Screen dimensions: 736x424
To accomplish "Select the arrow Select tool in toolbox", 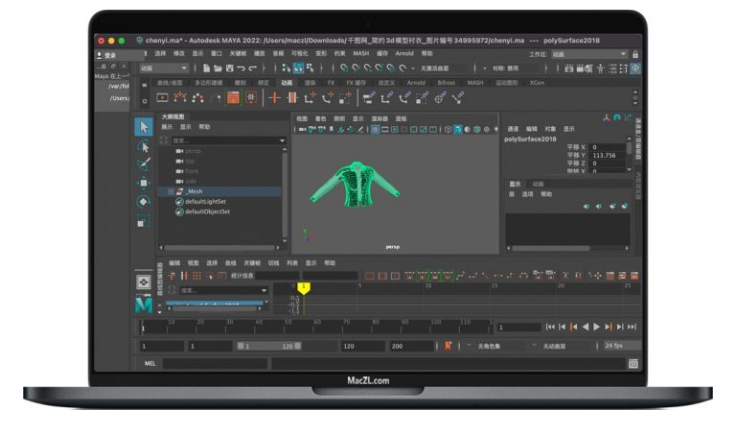I will pyautogui.click(x=144, y=127).
